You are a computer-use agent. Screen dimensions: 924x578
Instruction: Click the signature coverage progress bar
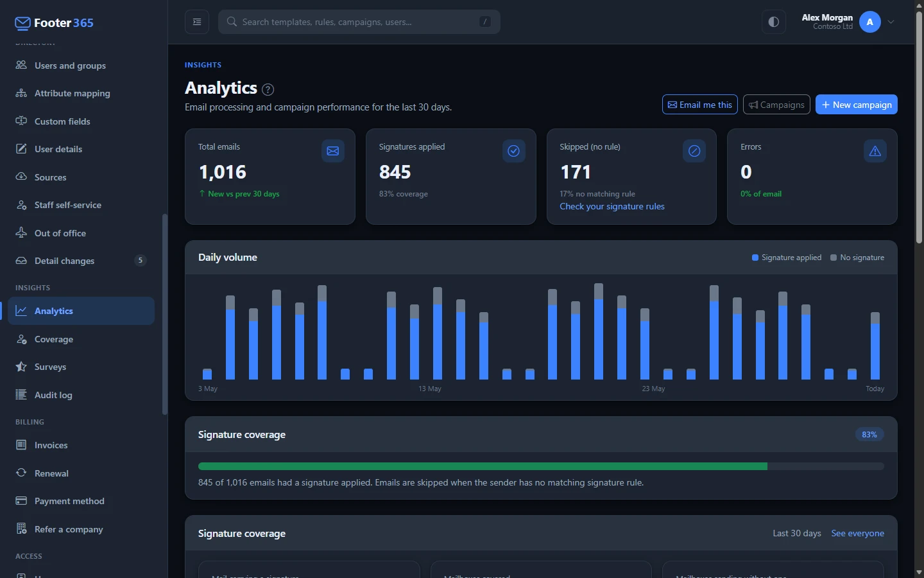tap(541, 466)
